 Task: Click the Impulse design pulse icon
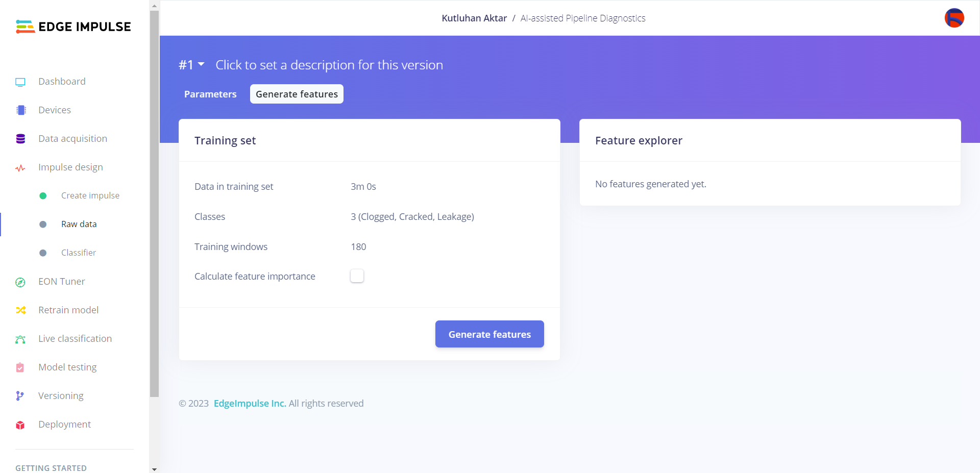(20, 168)
